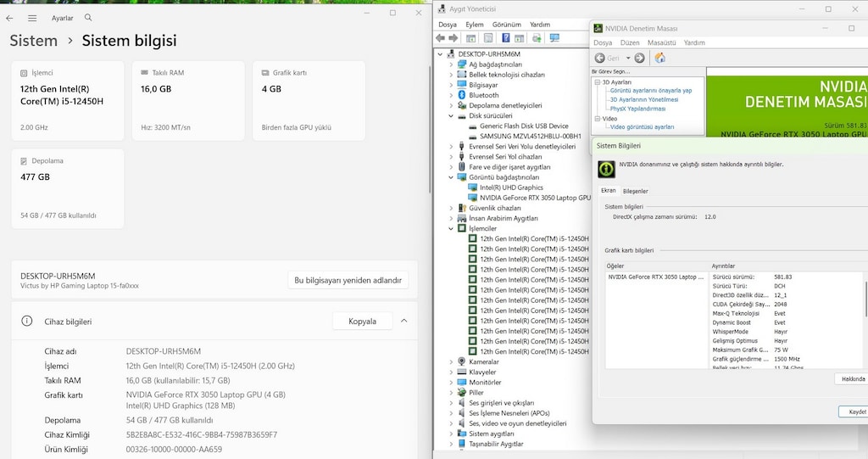Click the Kopyala button

click(362, 321)
